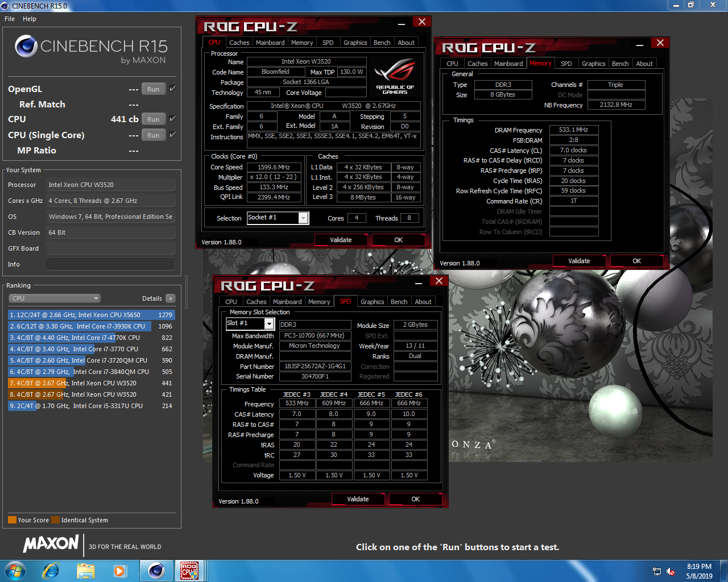Click the Cinebench R15 logo sphere
728x582 pixels.
[26, 47]
